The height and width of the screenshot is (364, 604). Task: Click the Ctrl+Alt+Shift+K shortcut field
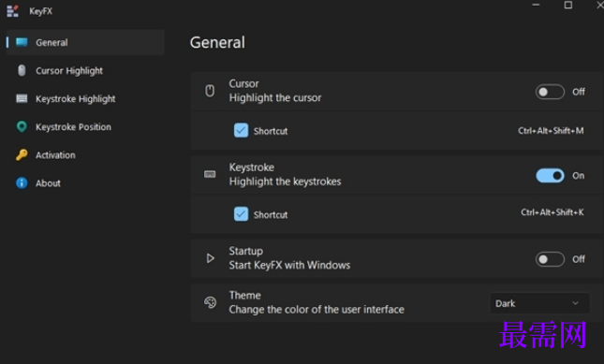click(552, 212)
